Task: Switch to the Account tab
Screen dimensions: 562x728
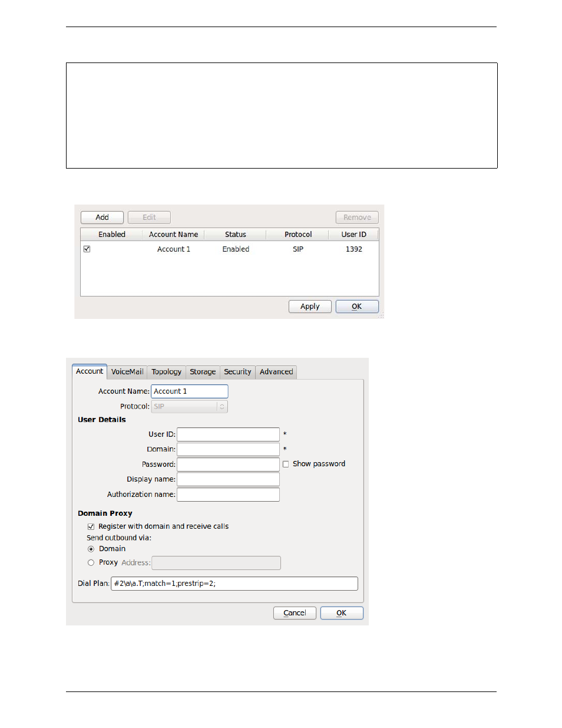Action: [x=90, y=371]
